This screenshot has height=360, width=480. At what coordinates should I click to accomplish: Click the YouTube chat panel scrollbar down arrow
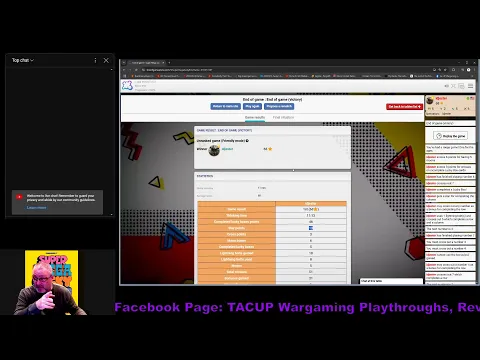point(111,215)
